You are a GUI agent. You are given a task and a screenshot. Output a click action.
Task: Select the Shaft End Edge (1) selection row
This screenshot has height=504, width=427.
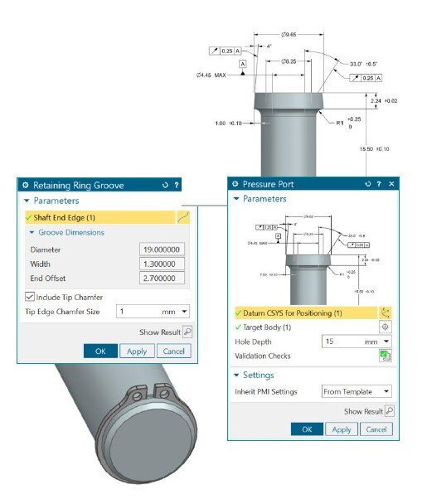[100, 218]
